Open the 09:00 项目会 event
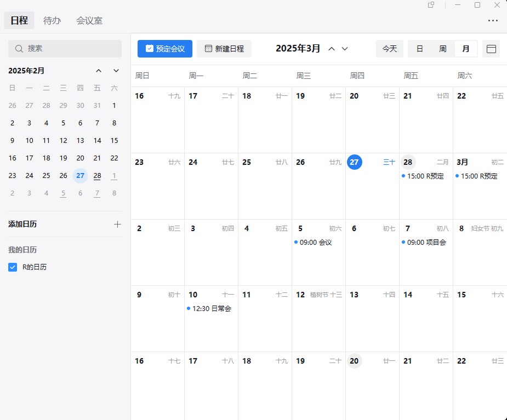The height and width of the screenshot is (420, 507). tap(426, 243)
